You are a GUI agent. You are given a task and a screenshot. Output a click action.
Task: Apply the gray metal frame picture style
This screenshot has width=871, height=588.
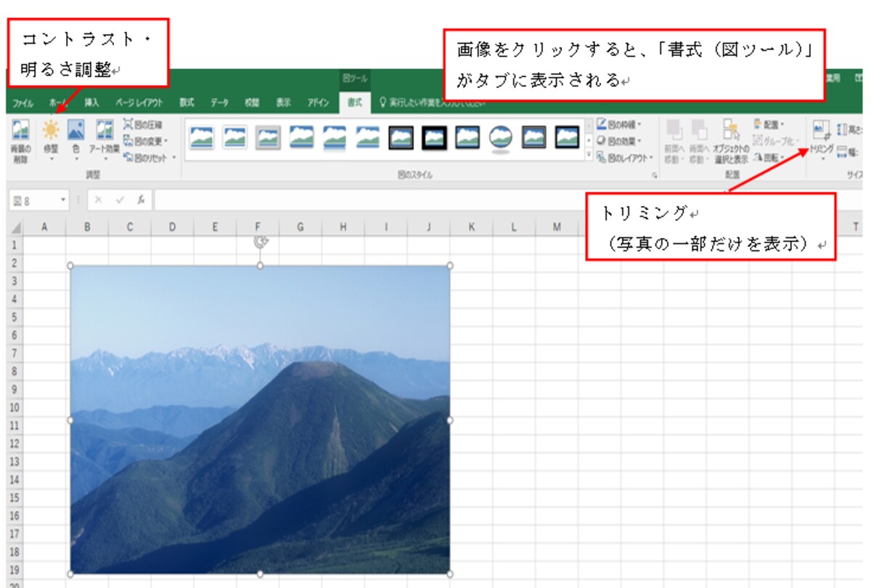269,136
